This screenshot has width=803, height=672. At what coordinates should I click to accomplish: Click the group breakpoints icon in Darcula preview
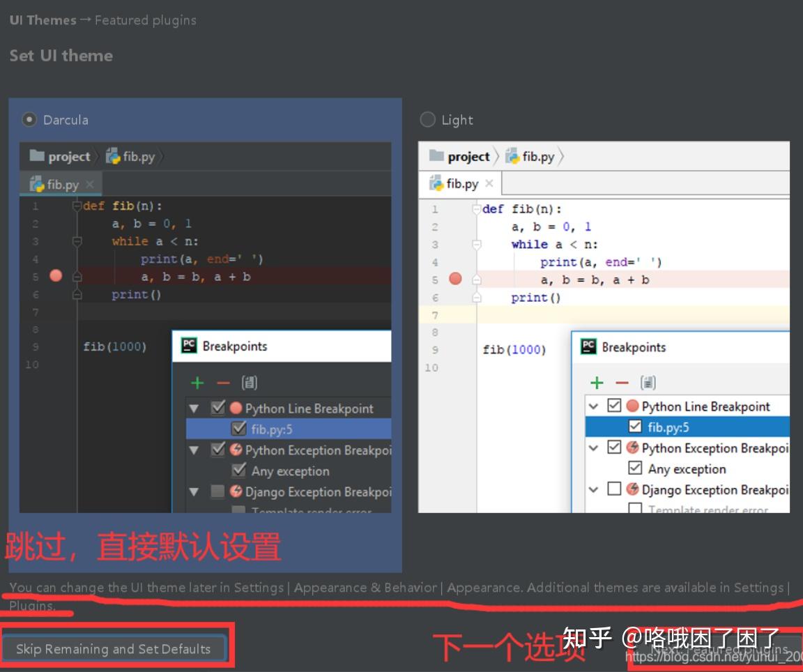pos(250,383)
